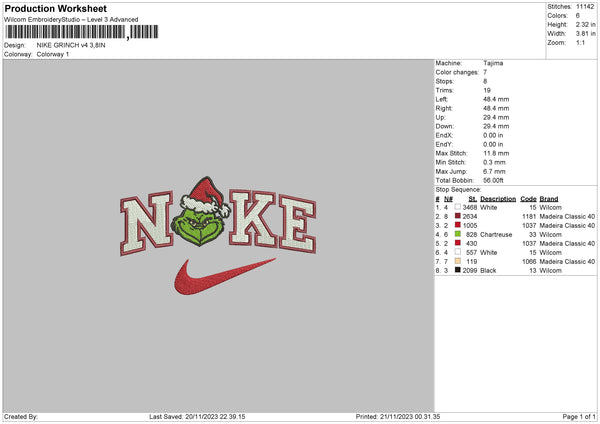
Task: Click the Stops value 8
Action: (x=485, y=81)
